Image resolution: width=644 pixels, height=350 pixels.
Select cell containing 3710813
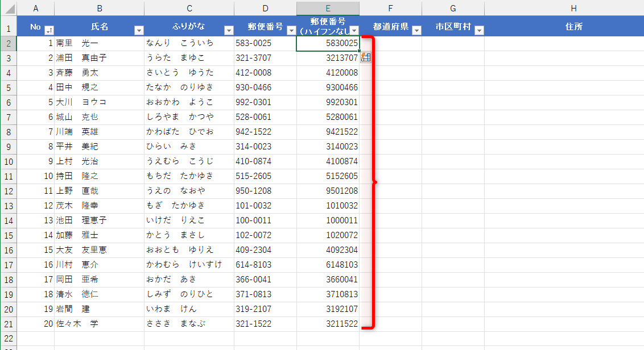coord(328,294)
